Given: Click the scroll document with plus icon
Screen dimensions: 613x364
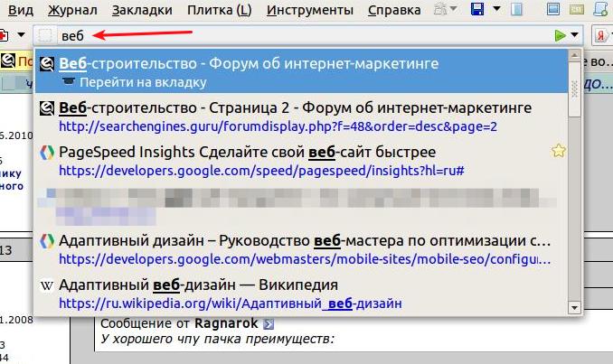Looking at the screenshot, I should click(600, 9).
